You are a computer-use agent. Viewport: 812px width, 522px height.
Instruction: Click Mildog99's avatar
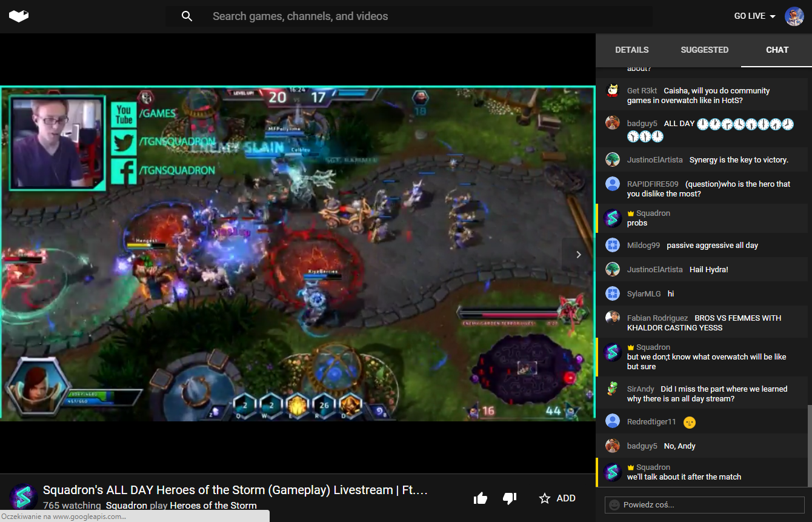tap(613, 245)
